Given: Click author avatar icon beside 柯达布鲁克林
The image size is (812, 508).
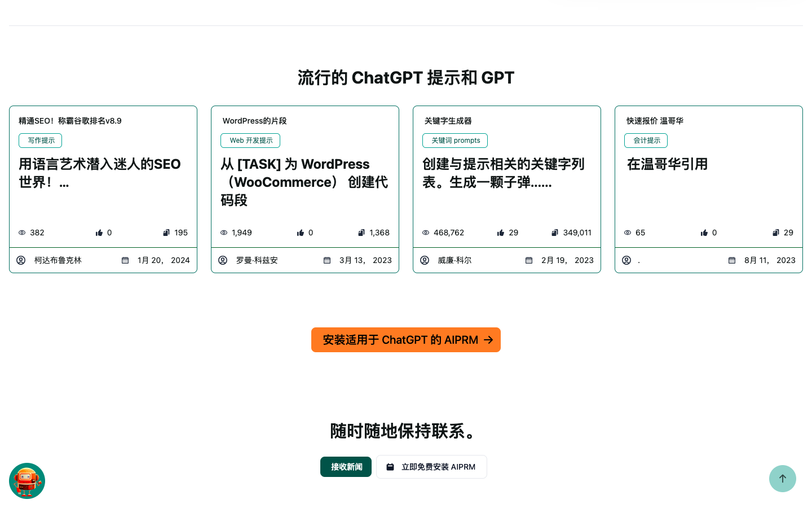Looking at the screenshot, I should 21,260.
